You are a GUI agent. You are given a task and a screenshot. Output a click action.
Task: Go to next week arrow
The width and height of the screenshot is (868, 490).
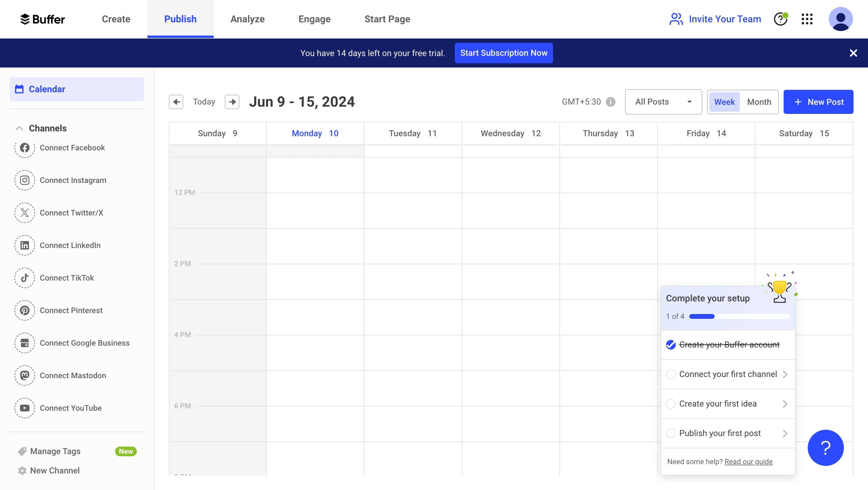point(232,102)
